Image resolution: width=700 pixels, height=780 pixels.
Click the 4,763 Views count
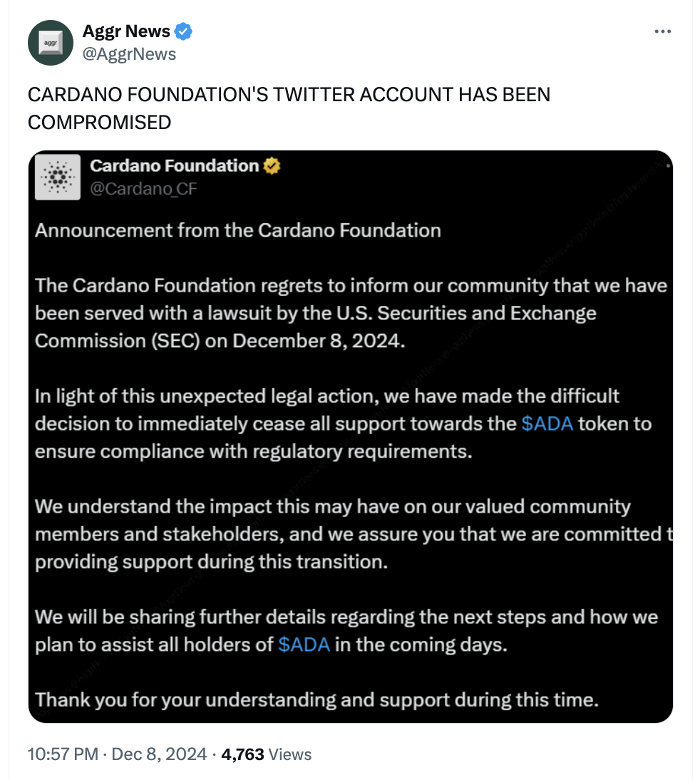point(267,754)
